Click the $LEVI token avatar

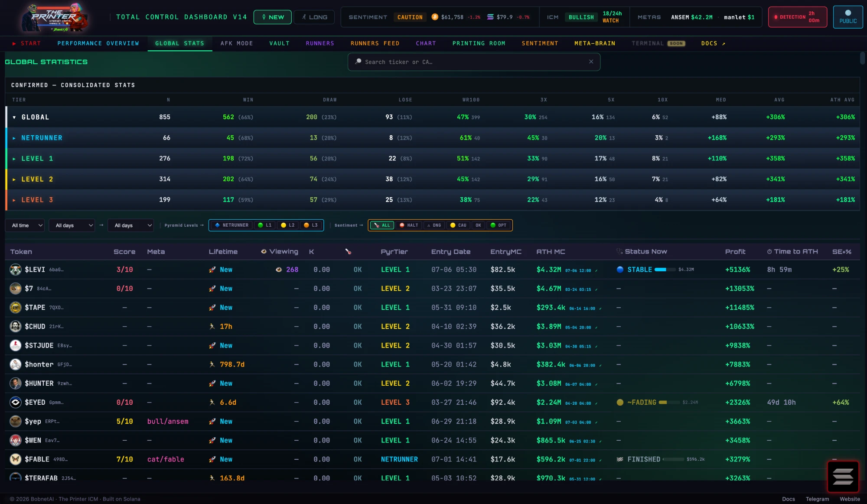click(x=16, y=270)
